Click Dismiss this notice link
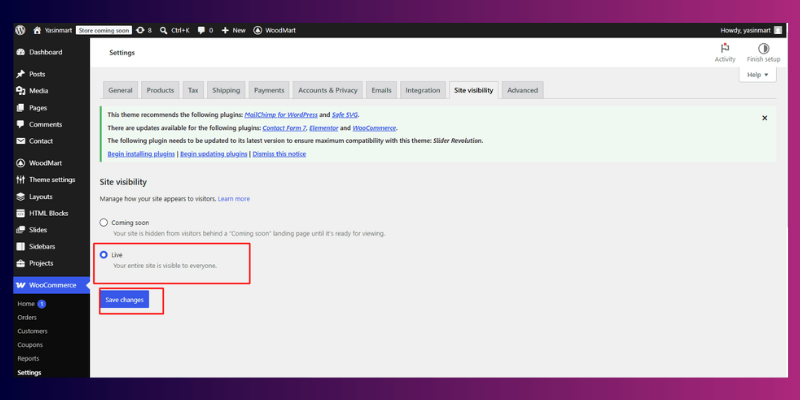This screenshot has width=800, height=400. tap(279, 154)
